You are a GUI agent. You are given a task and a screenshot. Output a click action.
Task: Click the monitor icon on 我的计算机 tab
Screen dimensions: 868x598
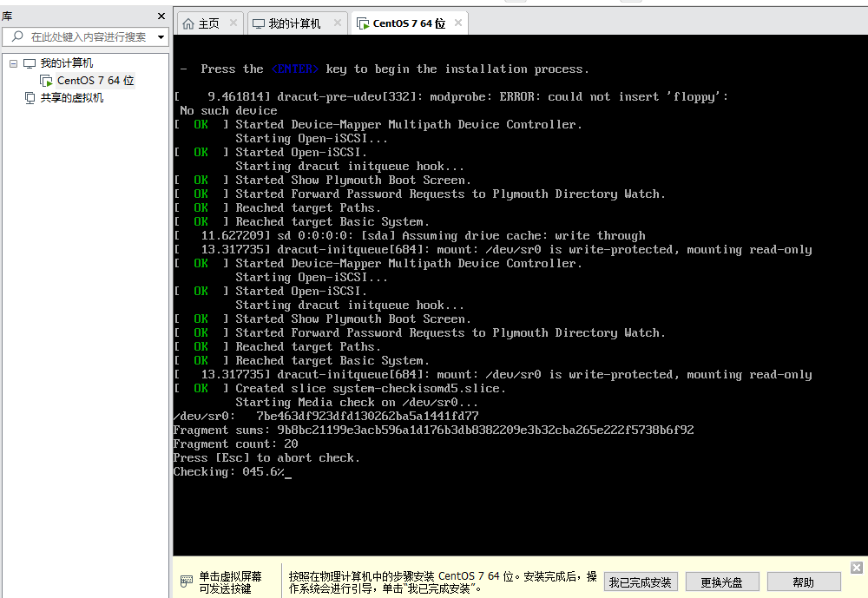coord(259,23)
